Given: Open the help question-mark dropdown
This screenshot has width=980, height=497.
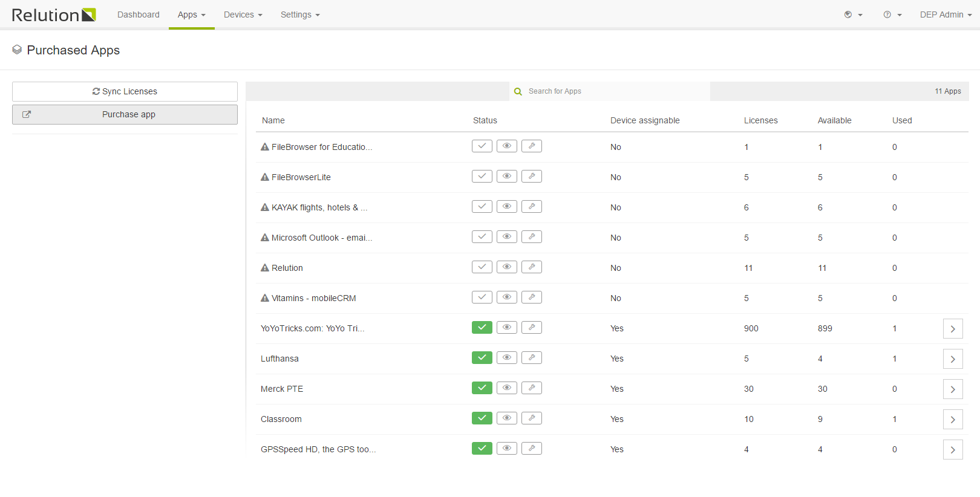Looking at the screenshot, I should (x=892, y=15).
